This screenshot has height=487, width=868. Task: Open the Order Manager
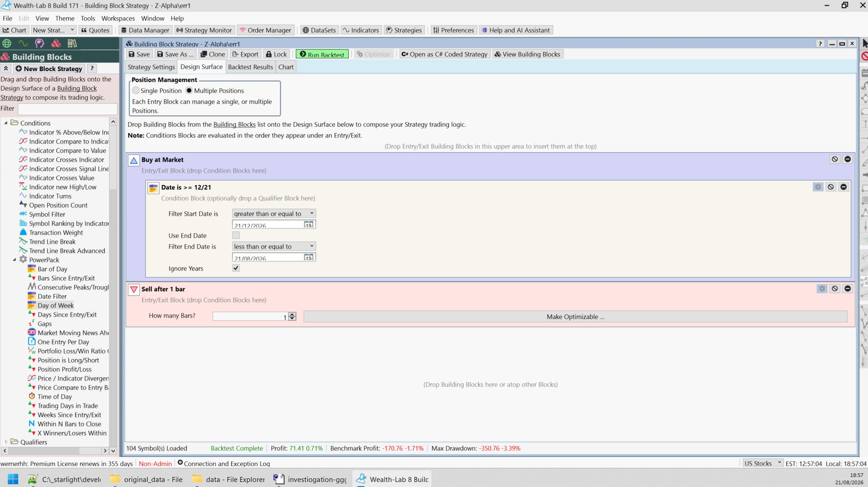click(265, 30)
